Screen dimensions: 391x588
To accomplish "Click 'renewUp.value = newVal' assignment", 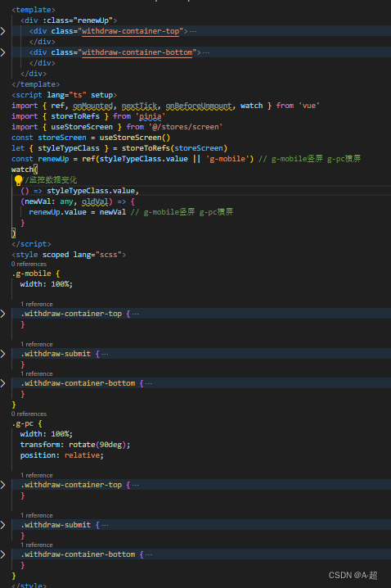I will pos(78,212).
